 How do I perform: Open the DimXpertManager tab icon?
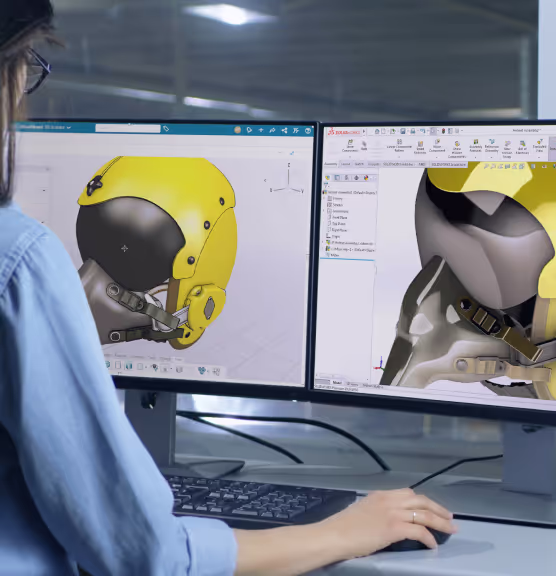[x=356, y=178]
